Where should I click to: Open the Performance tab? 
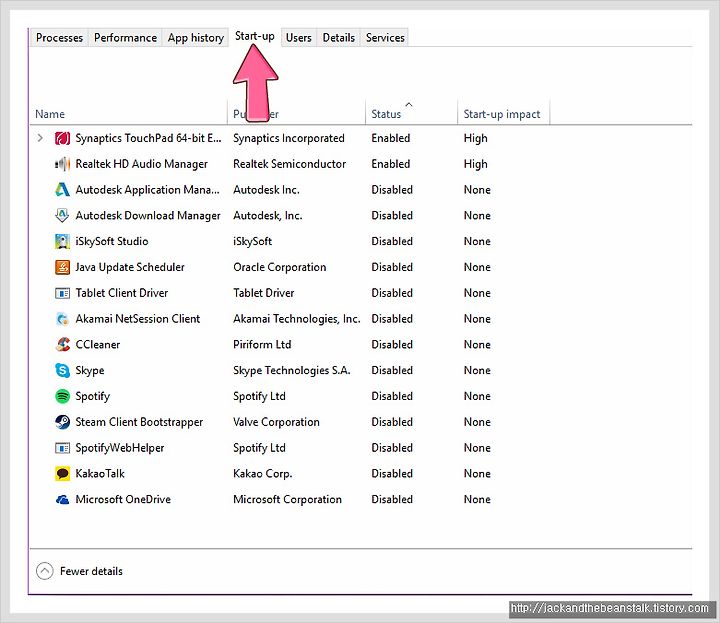coord(125,38)
